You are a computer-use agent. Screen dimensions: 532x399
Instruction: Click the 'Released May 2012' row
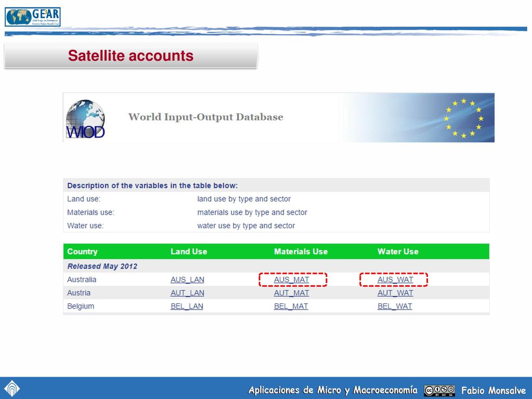(x=276, y=266)
